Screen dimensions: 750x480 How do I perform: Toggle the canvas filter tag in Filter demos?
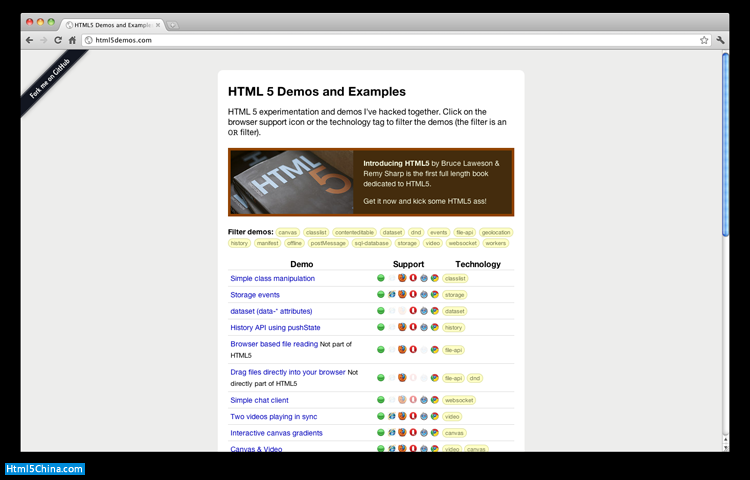[288, 232]
